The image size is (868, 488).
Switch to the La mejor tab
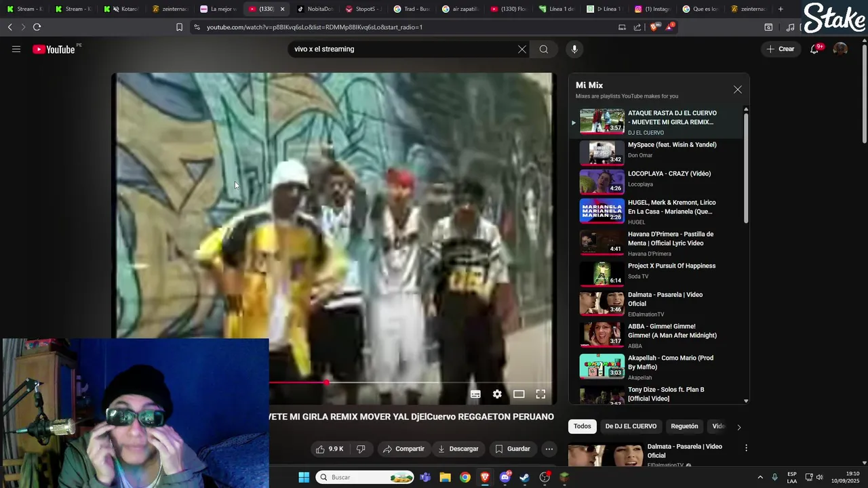(218, 9)
